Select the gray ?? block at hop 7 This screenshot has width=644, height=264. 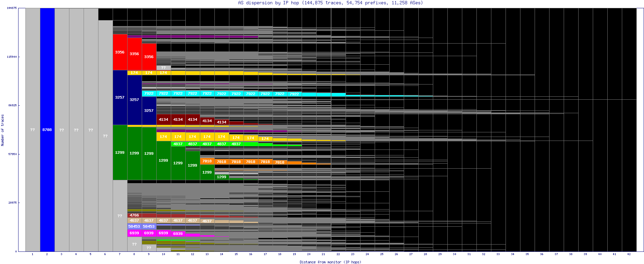coord(120,216)
